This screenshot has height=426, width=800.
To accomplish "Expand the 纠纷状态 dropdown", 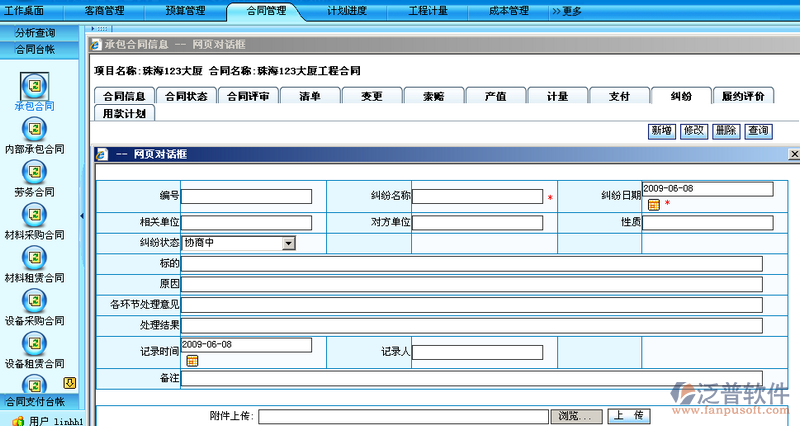I will 288,242.
